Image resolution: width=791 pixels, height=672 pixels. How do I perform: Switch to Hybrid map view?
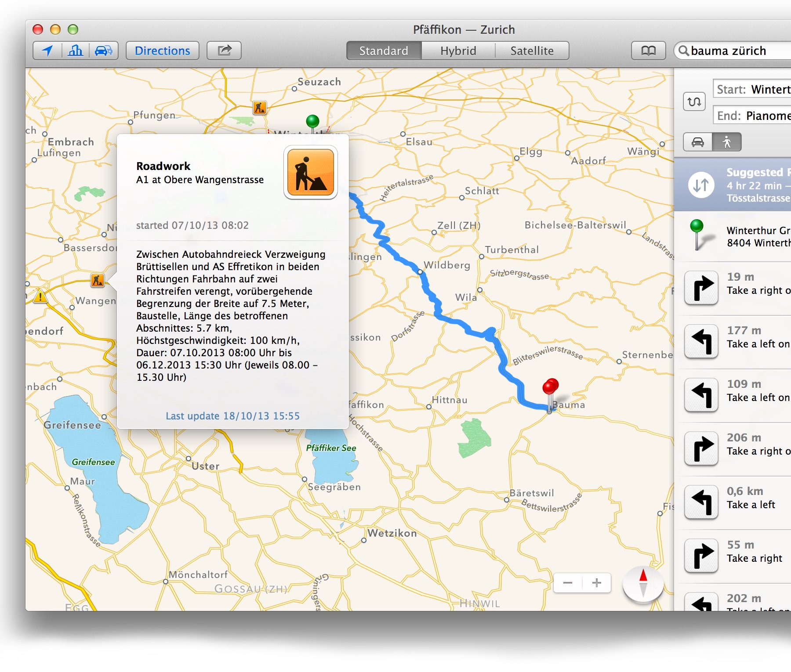pos(458,51)
